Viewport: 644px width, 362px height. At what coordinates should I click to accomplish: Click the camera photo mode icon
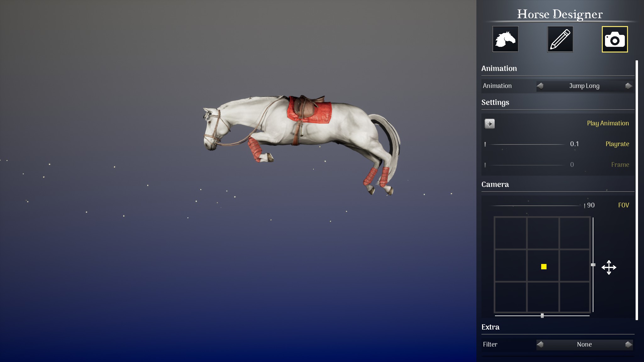coord(614,39)
